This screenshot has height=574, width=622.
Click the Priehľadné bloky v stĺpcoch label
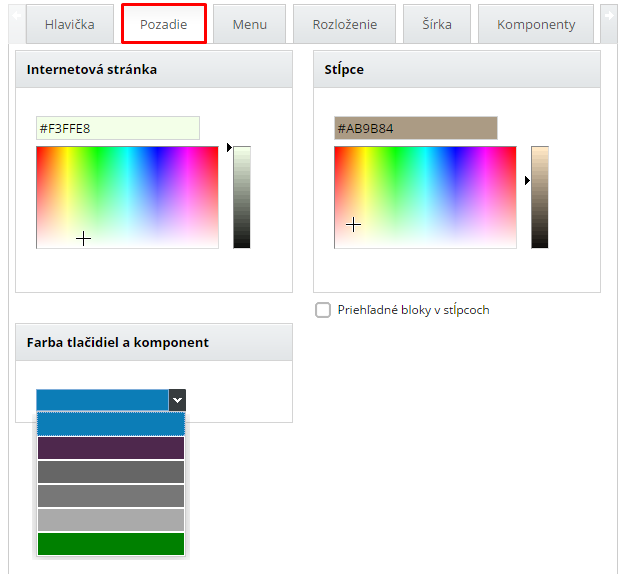pyautogui.click(x=413, y=310)
